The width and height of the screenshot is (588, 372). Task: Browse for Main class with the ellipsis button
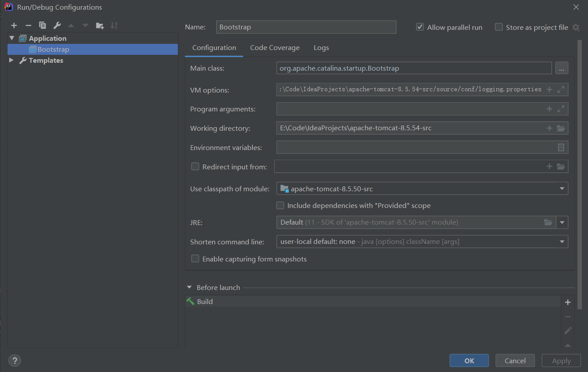[562, 68]
